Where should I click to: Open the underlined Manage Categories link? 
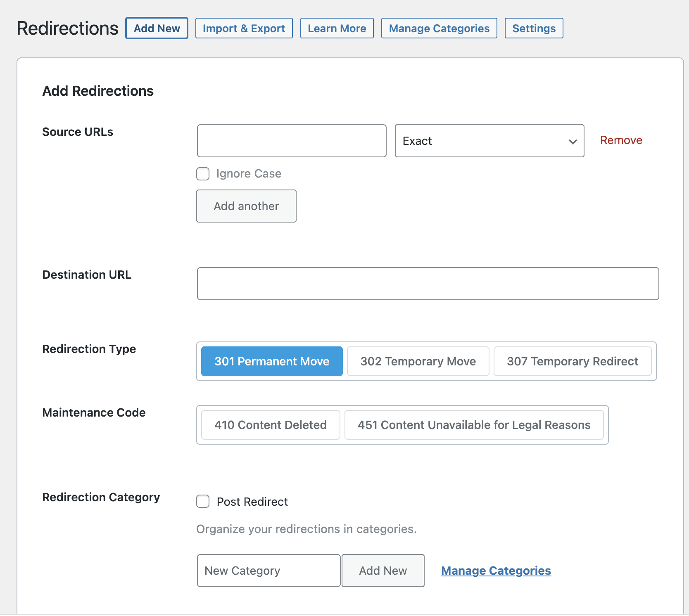496,571
